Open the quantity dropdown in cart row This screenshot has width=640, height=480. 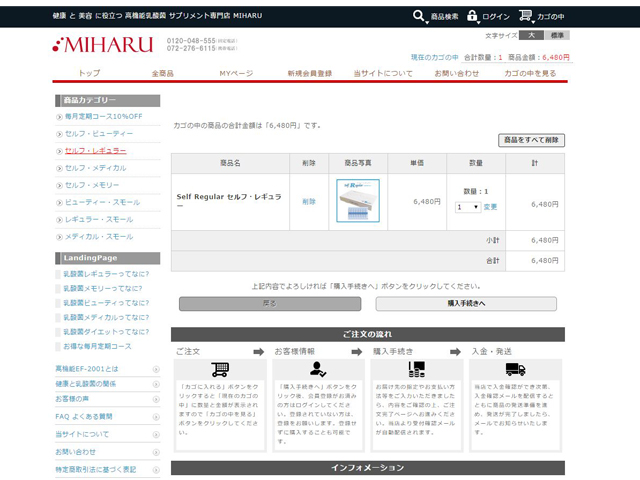tap(468, 207)
